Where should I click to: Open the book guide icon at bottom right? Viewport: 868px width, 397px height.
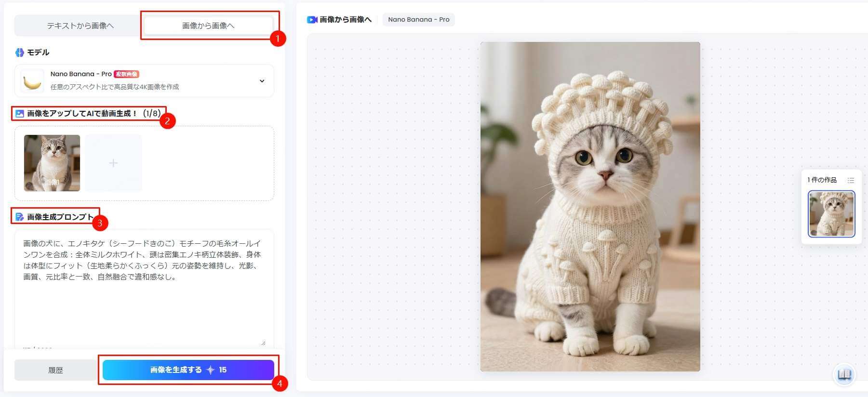tap(844, 374)
